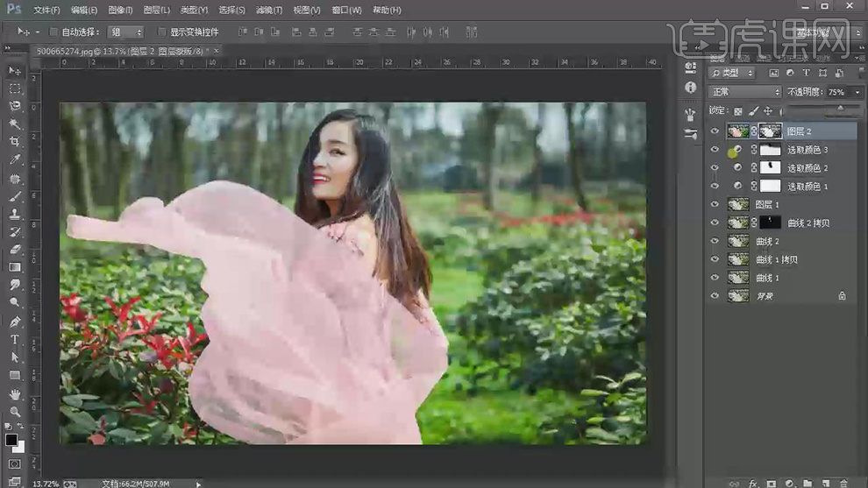Choose the Rectangular Marquee tool
Image resolution: width=868 pixels, height=488 pixels.
[15, 88]
